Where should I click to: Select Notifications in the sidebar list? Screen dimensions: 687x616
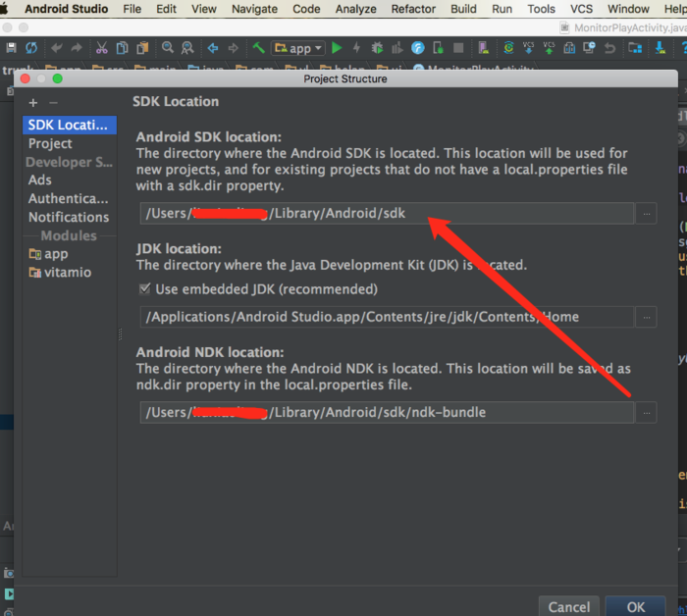(x=69, y=217)
